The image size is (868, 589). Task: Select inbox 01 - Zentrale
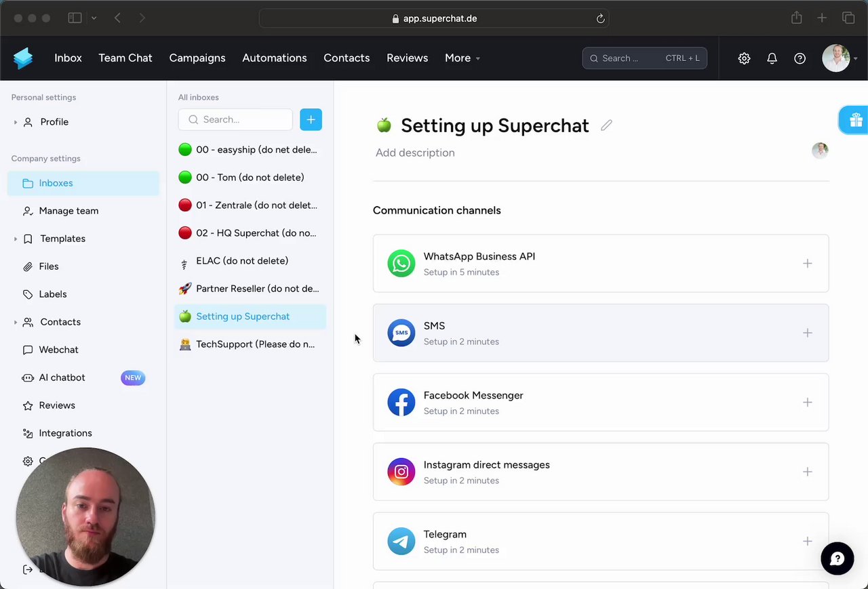pos(250,205)
